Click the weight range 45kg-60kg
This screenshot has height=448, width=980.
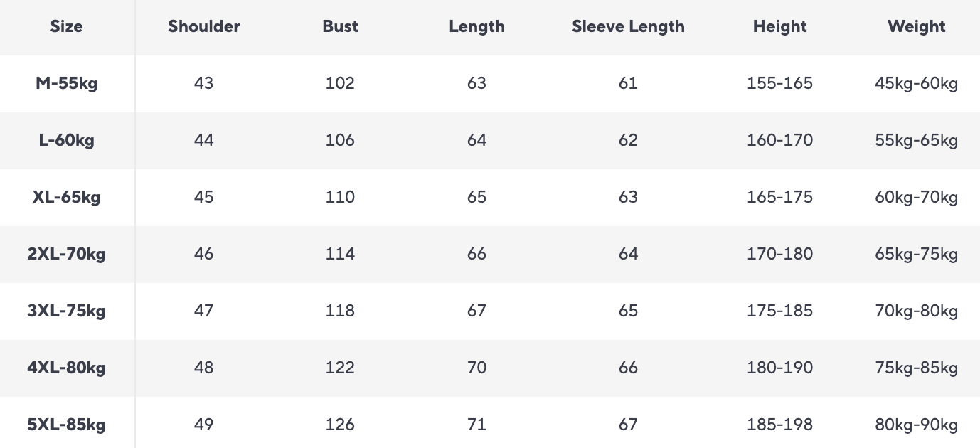(916, 84)
